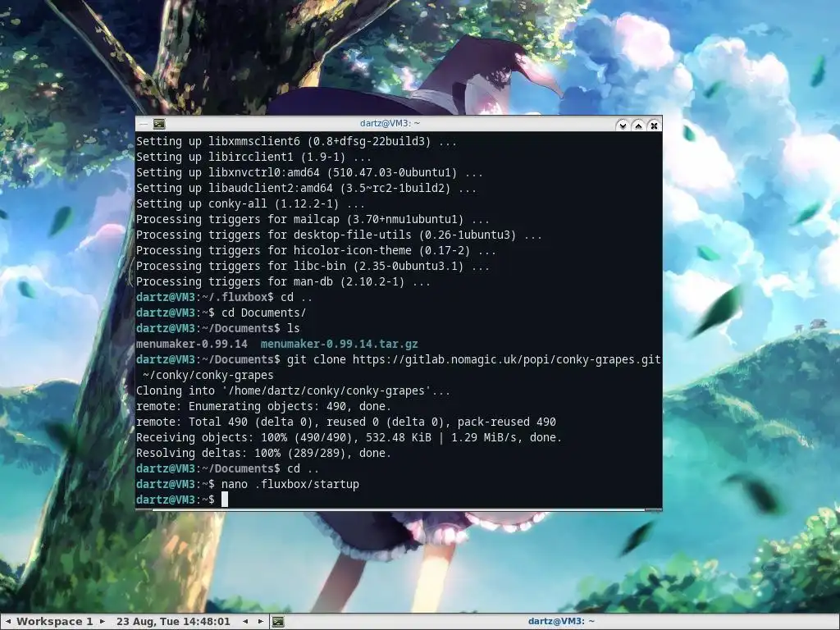This screenshot has height=630, width=840.
Task: Click the git clone URL gitlab.nomagic.uk line
Action: 399,359
